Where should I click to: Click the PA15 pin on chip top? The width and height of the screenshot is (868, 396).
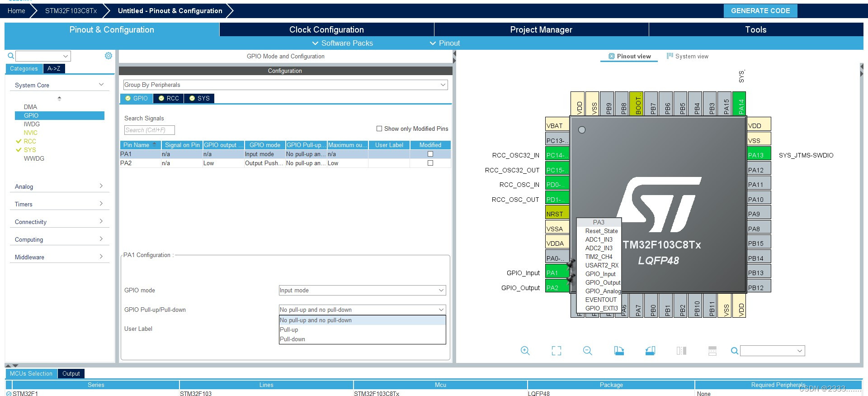tap(725, 104)
